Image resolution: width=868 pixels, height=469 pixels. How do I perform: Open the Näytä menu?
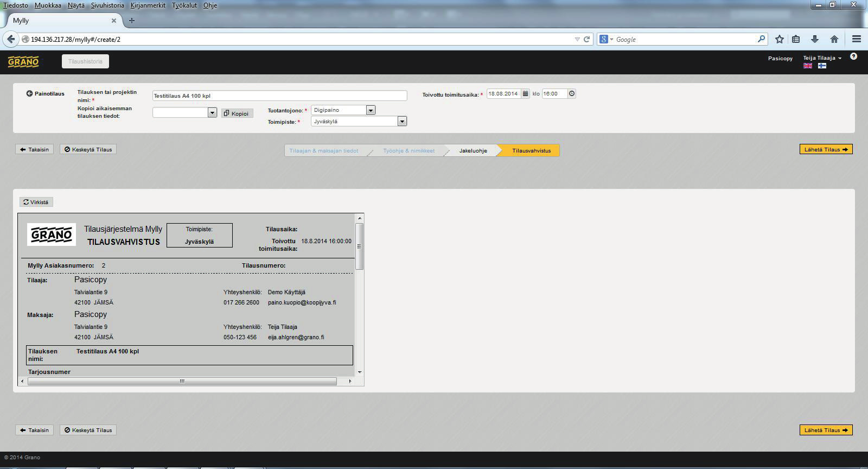[76, 5]
